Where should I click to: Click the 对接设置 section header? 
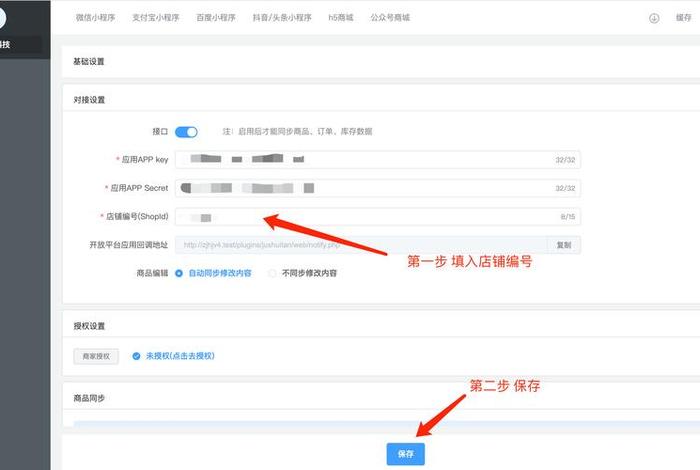point(89,100)
